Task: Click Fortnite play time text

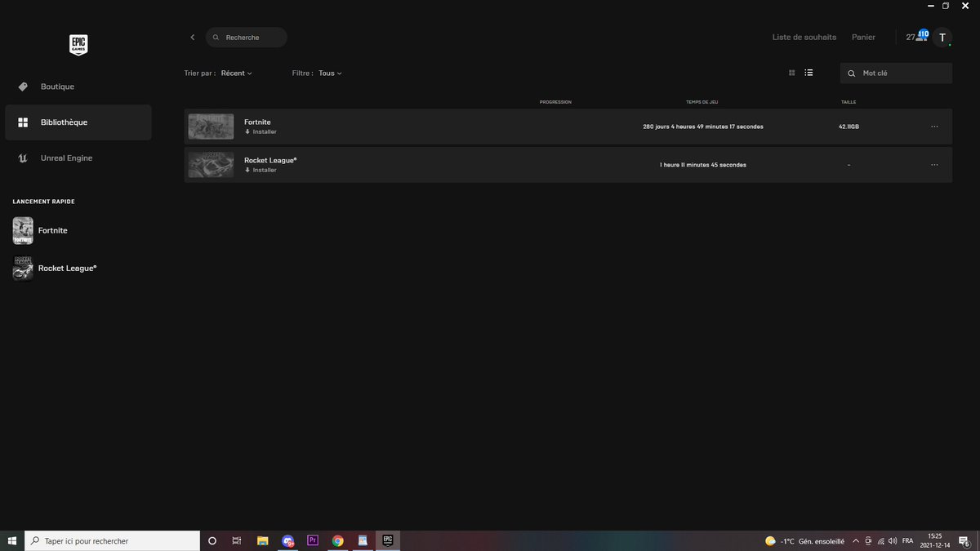Action: (x=703, y=127)
